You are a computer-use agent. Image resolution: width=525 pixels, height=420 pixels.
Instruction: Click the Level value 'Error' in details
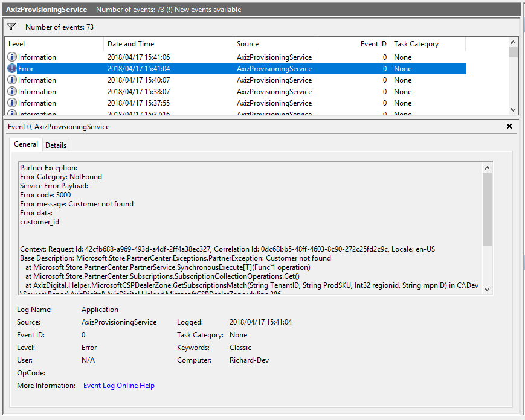[89, 348]
